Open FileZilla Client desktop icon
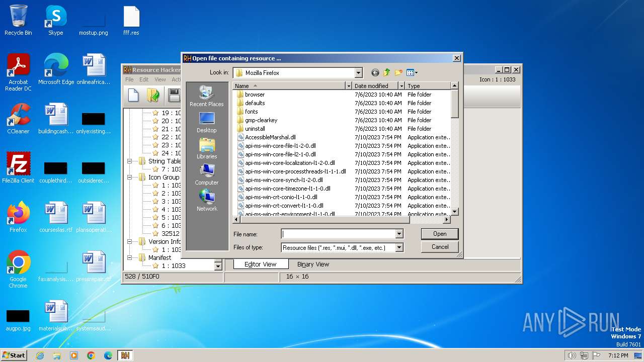The width and height of the screenshot is (644, 362). [x=18, y=168]
